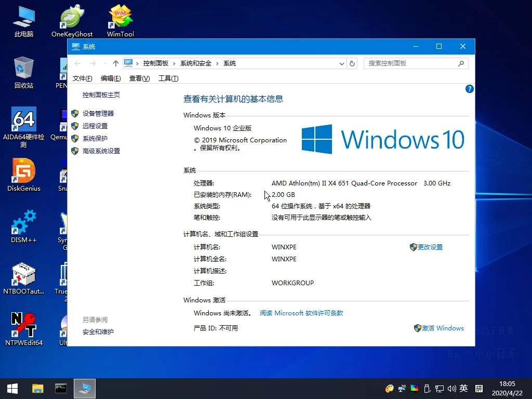Click the AIDA64 hardware detection icon

(24, 127)
